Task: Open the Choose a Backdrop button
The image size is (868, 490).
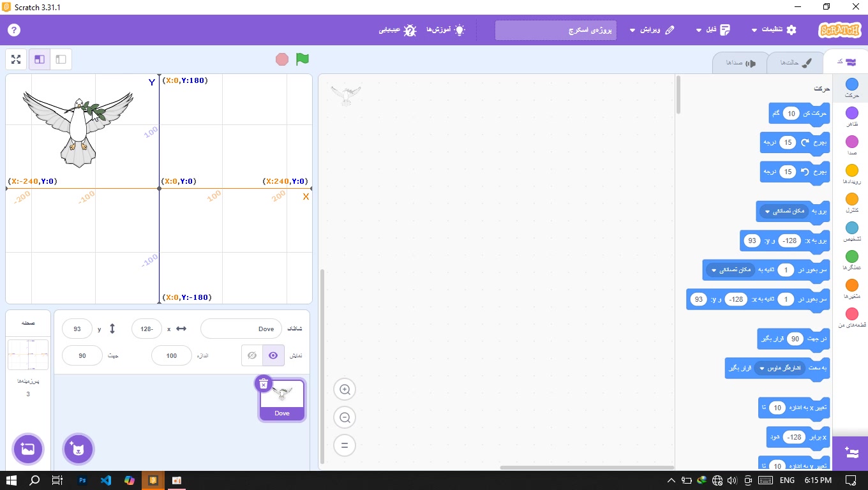Action: [x=27, y=449]
